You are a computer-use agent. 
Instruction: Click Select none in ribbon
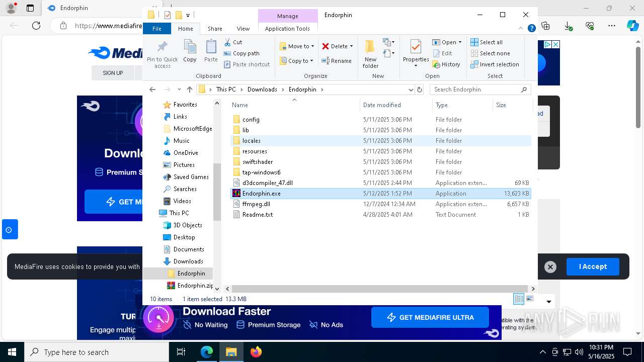[x=490, y=53]
